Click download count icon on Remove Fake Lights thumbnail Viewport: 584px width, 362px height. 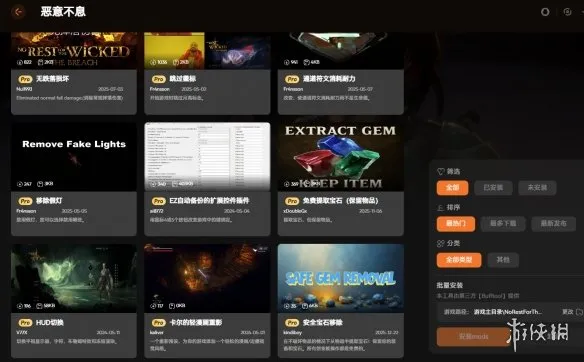pyautogui.click(x=20, y=184)
